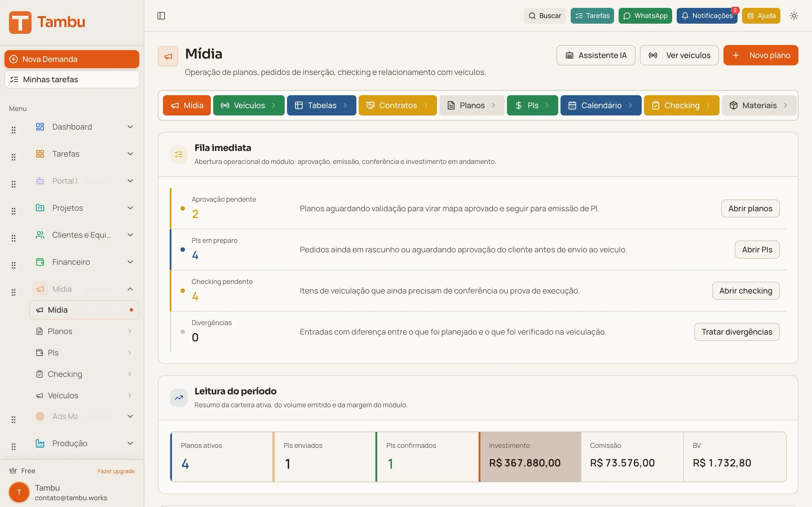Switch to light/dark mode with the sun icon
Image resolution: width=812 pixels, height=507 pixels.
coord(794,15)
